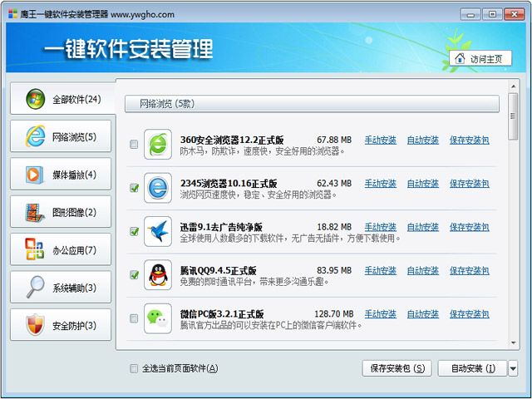
Task: Click 自动安装 link for 微信PC版
Action: tap(423, 314)
